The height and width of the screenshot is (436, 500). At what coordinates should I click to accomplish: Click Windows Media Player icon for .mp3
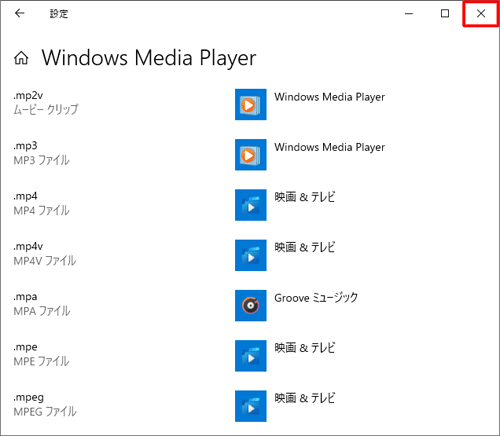[251, 155]
